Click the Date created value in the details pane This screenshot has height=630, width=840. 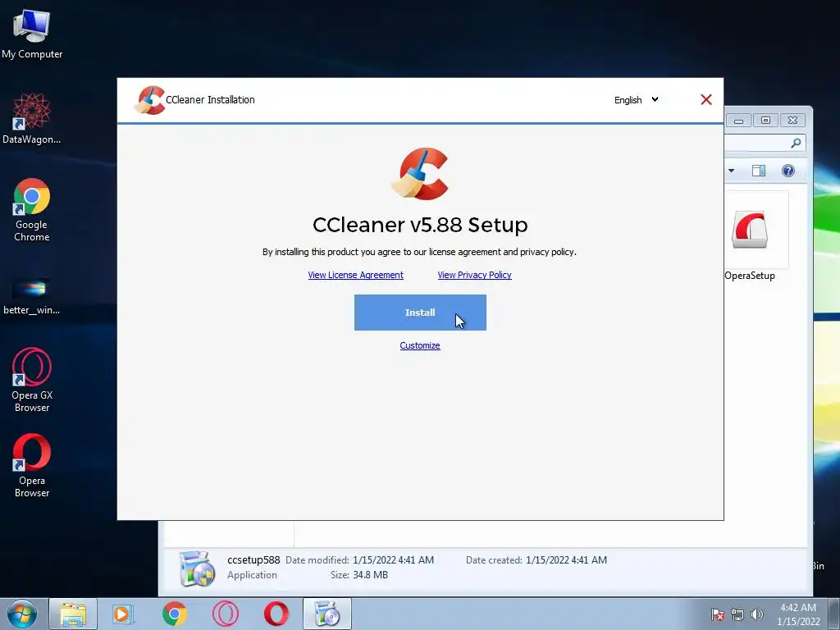click(x=566, y=559)
